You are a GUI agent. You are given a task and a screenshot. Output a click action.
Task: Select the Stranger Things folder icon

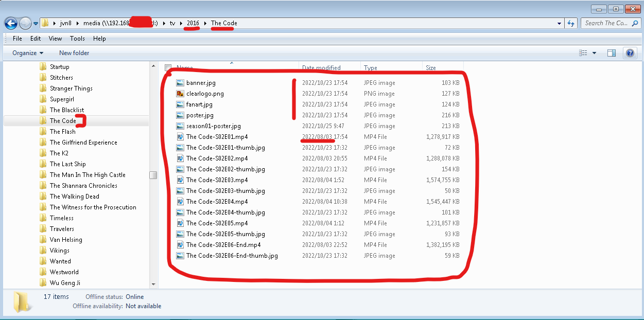(43, 88)
